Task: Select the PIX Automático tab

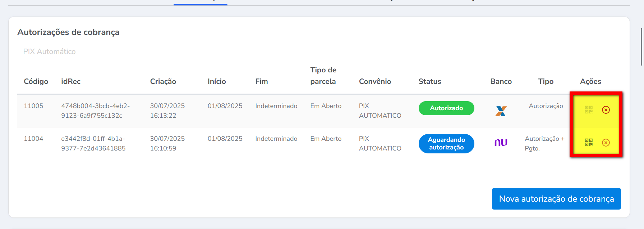Action: click(50, 51)
